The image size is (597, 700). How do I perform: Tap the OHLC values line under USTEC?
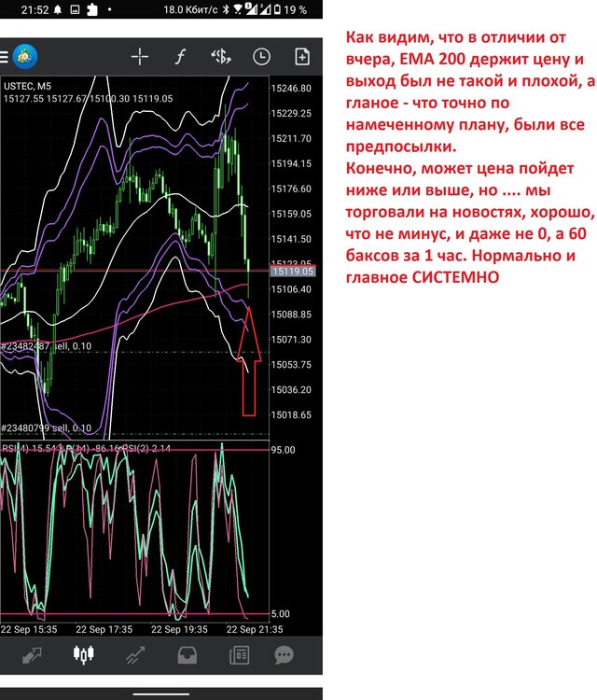[88, 99]
